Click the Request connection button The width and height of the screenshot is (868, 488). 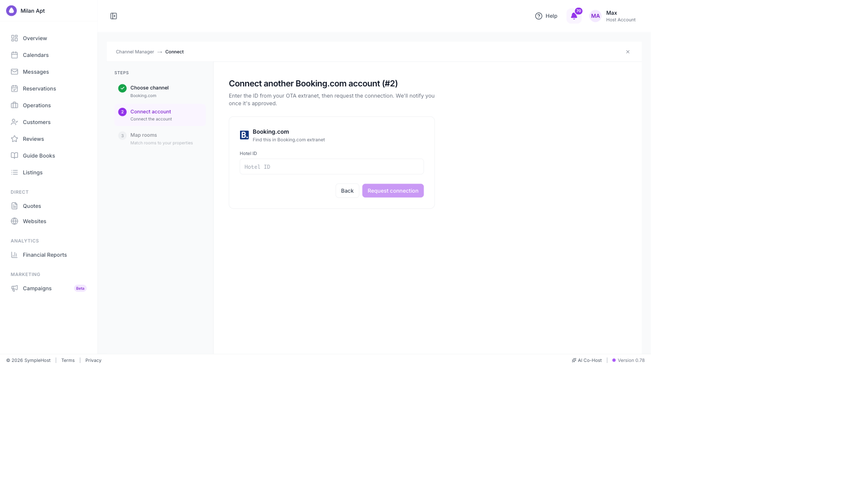click(393, 191)
